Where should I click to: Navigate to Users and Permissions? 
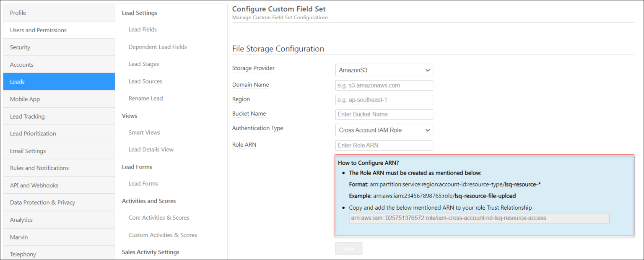pyautogui.click(x=59, y=30)
